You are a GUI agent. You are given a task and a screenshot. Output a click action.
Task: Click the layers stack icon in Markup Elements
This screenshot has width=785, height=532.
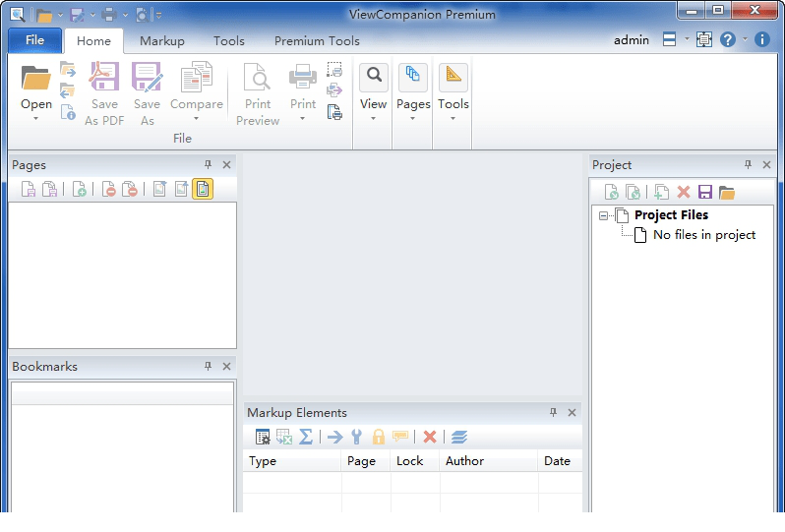pyautogui.click(x=458, y=437)
